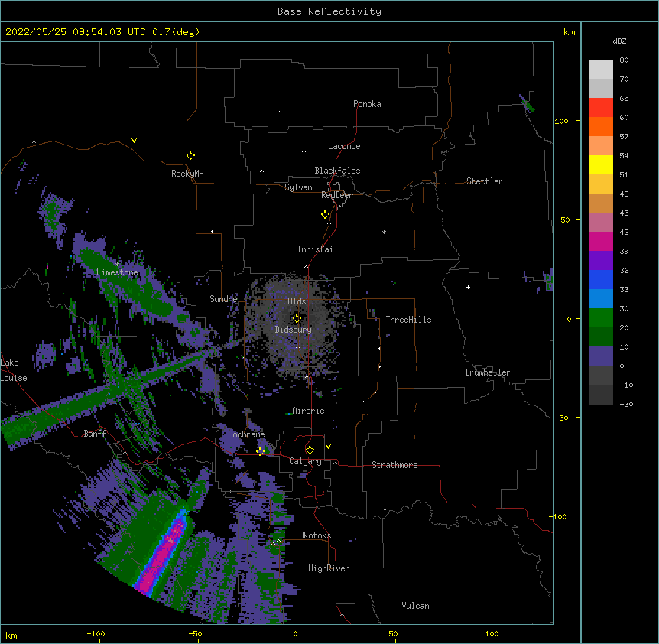Viewport: 659px width, 644px height.
Task: Click the RockyMH label
Action: [187, 174]
